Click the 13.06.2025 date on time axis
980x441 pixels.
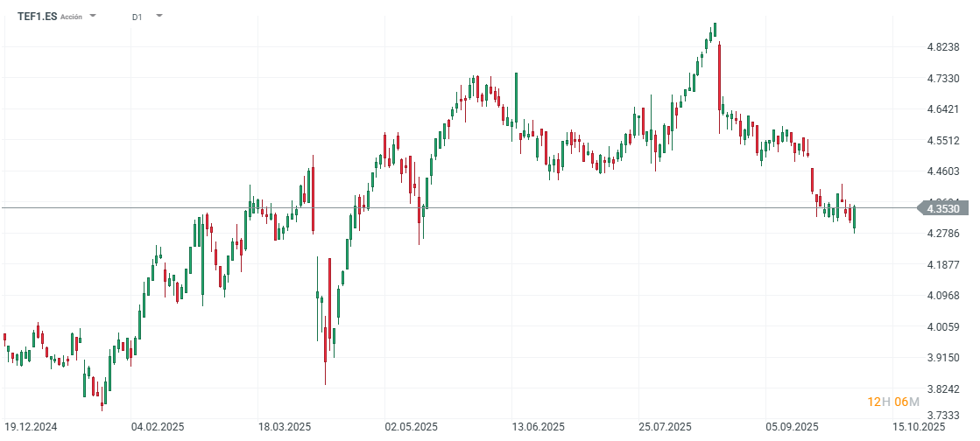[x=539, y=427]
